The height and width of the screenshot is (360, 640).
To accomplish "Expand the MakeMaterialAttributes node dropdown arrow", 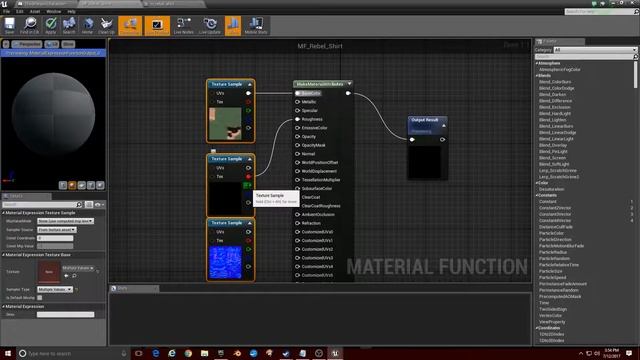I will (x=349, y=84).
